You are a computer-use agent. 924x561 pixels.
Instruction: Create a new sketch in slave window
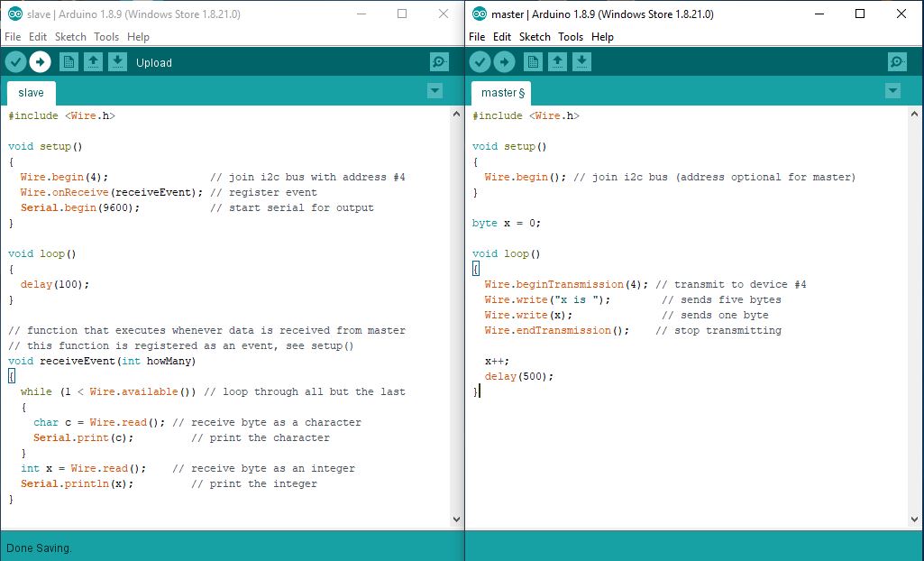tap(69, 62)
